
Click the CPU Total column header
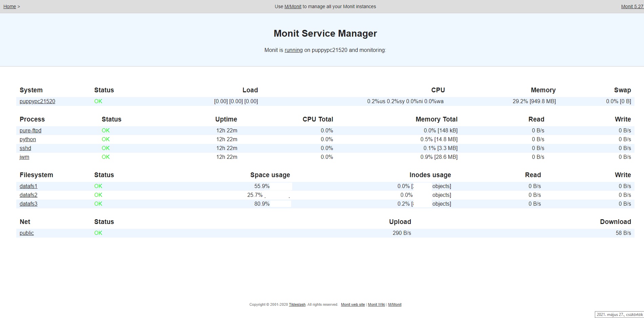coord(318,119)
